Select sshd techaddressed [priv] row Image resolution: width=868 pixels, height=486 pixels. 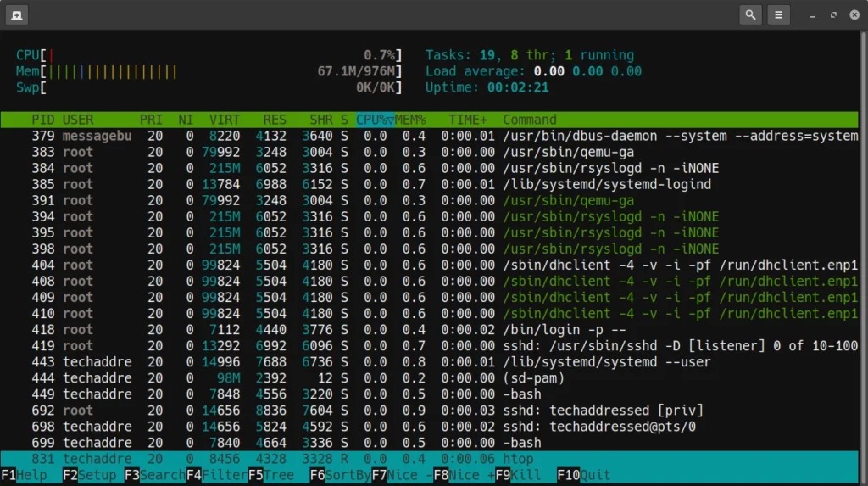430,411
